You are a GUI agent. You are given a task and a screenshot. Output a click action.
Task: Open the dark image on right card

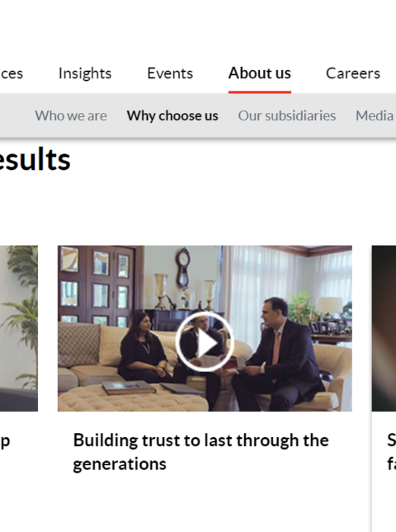[384, 328]
